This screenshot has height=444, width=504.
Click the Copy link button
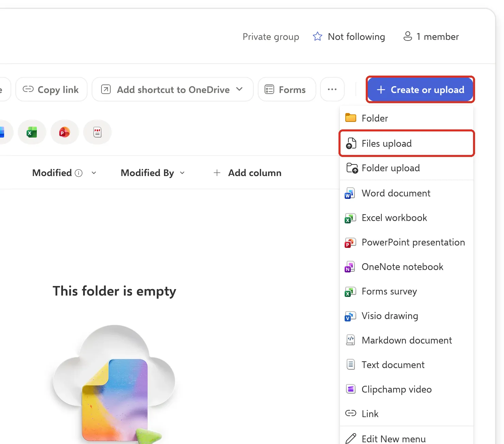tap(51, 89)
